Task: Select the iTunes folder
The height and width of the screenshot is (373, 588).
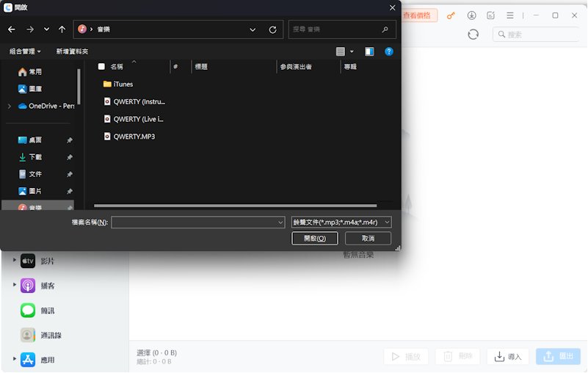Action: click(x=118, y=84)
